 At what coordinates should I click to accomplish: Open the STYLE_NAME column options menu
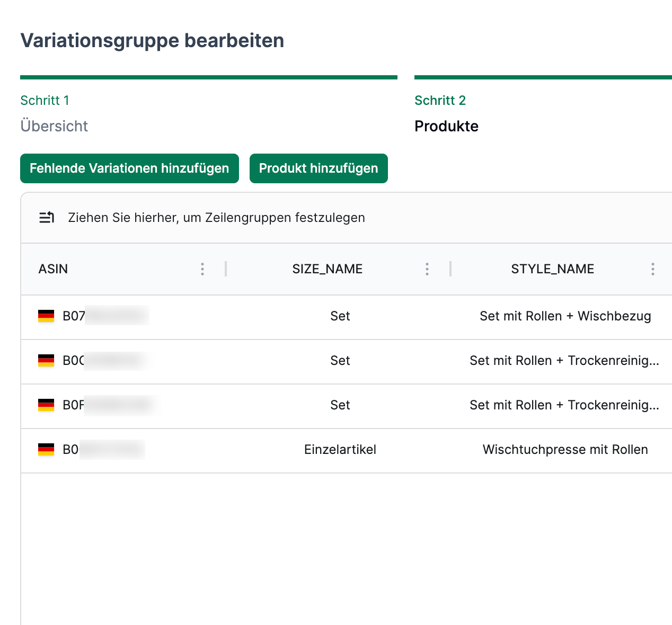(x=652, y=269)
